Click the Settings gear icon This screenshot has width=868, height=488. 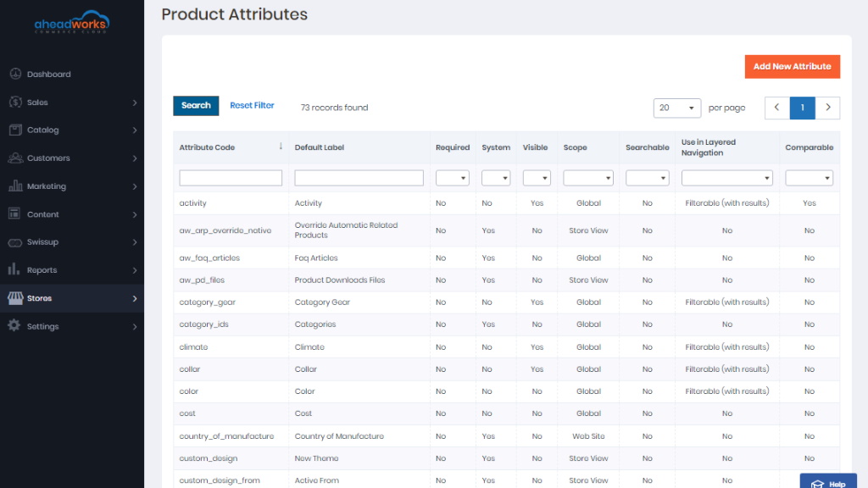coord(14,326)
